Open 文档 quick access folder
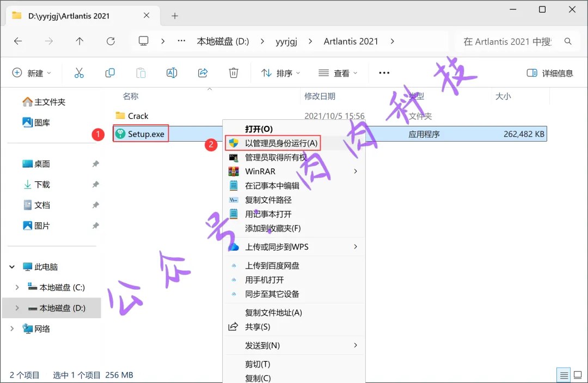The image size is (588, 383). click(36, 205)
